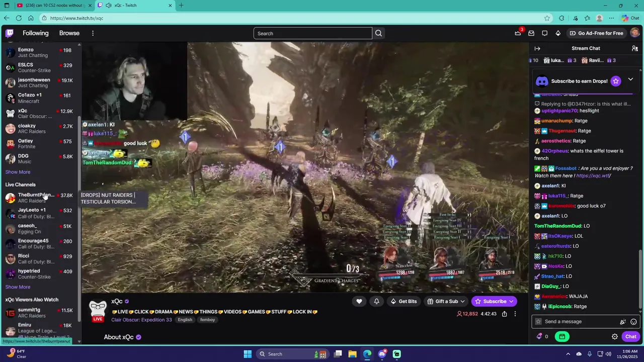Screen dimensions: 644x362
Task: Select the xQc - Twitch browser tab
Action: 135,6
